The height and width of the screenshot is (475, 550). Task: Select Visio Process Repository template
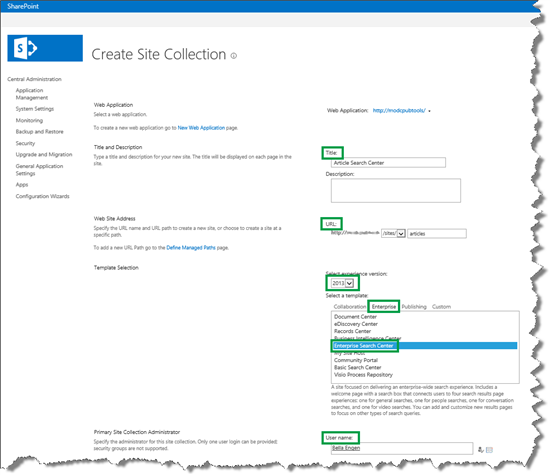point(363,375)
